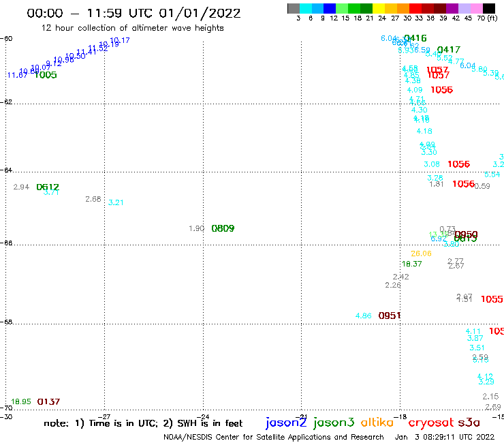Screen dimensions: 504x443
Task: Click the green wave value "18.37"
Action: 412,264
